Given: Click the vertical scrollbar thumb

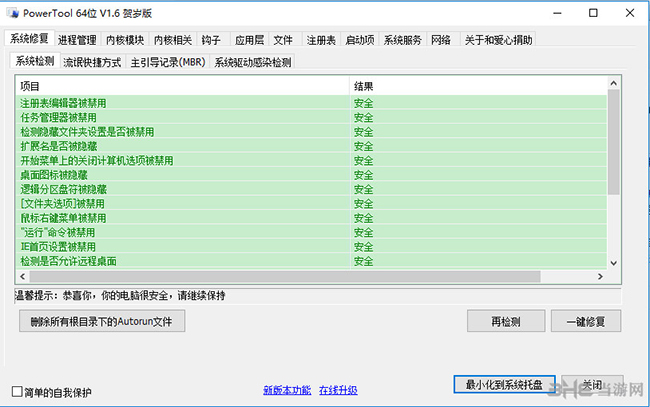Looking at the screenshot, I should pyautogui.click(x=614, y=142).
